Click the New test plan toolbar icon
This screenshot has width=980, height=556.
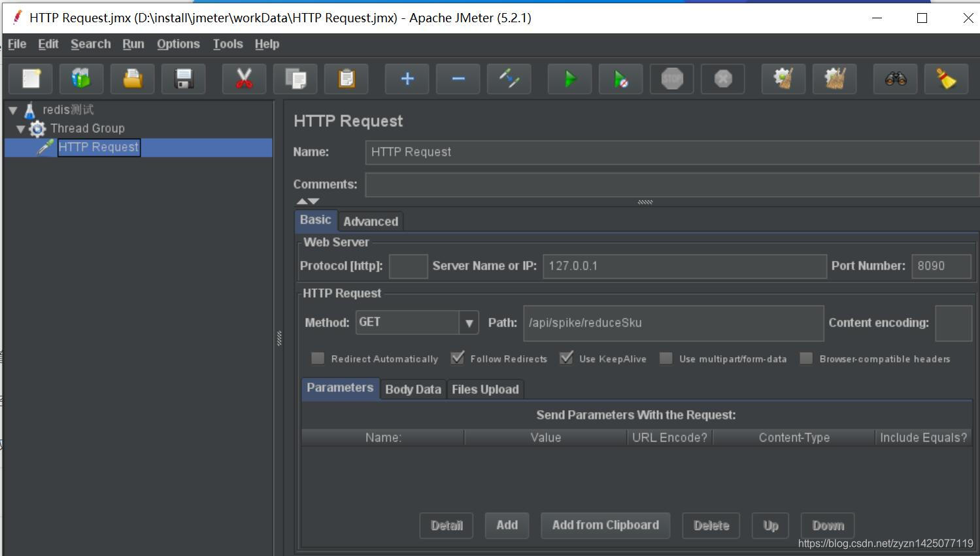pyautogui.click(x=31, y=79)
